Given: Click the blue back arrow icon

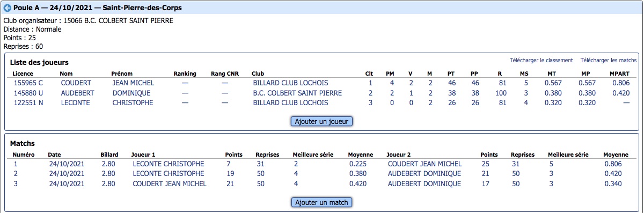Looking at the screenshot, I should 8,8.
